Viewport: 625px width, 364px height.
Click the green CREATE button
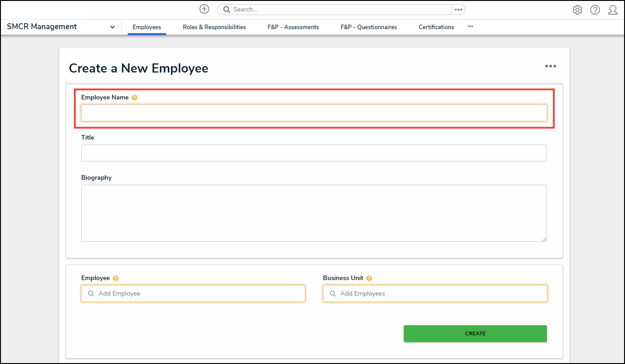(x=475, y=333)
